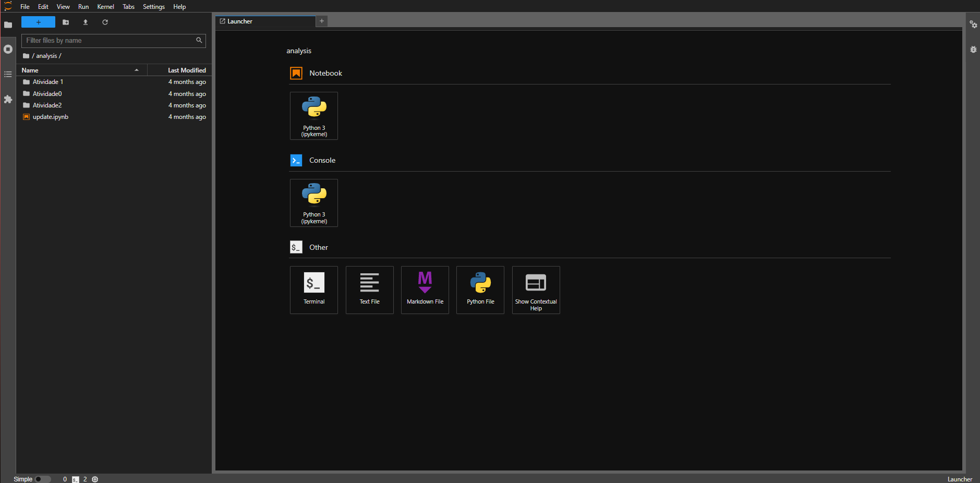980x483 pixels.
Task: Click the Console section heading
Action: [x=322, y=160]
